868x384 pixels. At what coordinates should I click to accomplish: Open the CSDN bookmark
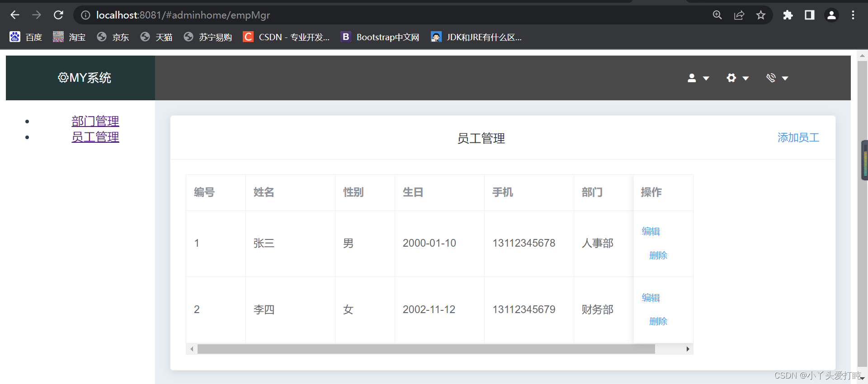tap(286, 37)
